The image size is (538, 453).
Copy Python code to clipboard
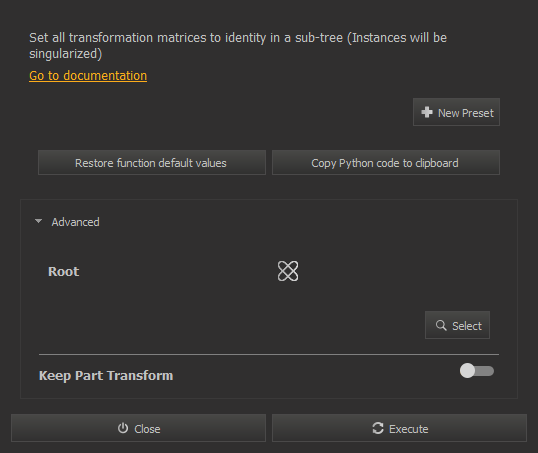(x=386, y=163)
